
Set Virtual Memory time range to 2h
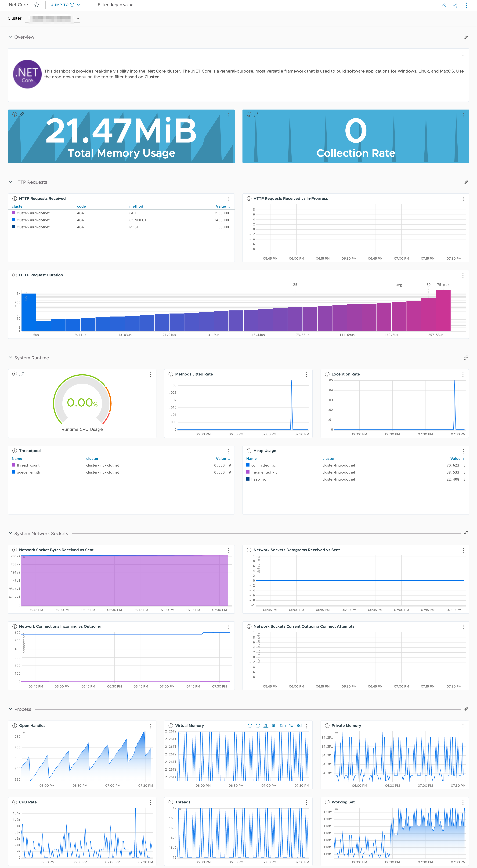coord(266,725)
